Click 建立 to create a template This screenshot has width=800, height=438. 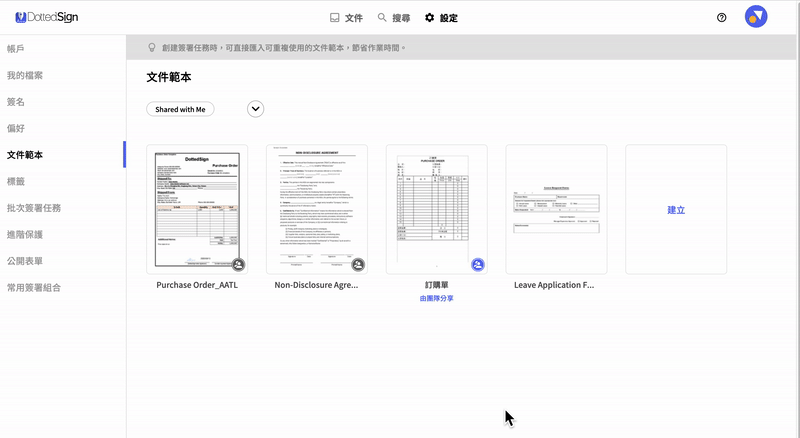(676, 210)
